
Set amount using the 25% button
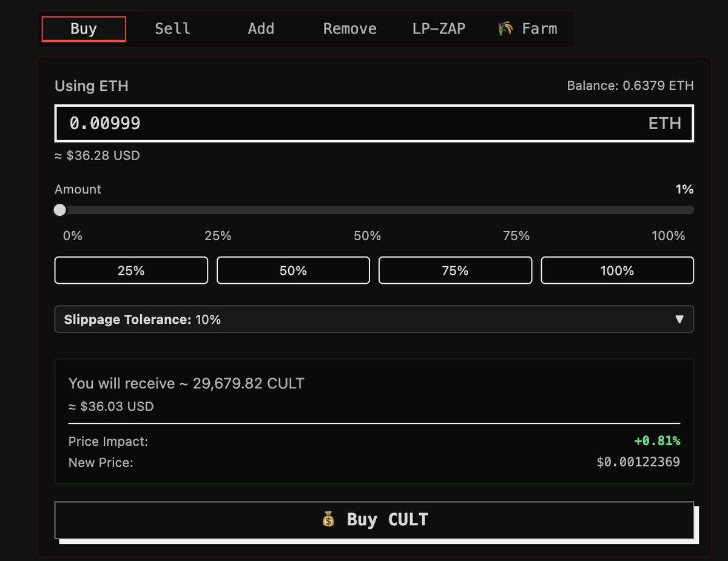131,270
